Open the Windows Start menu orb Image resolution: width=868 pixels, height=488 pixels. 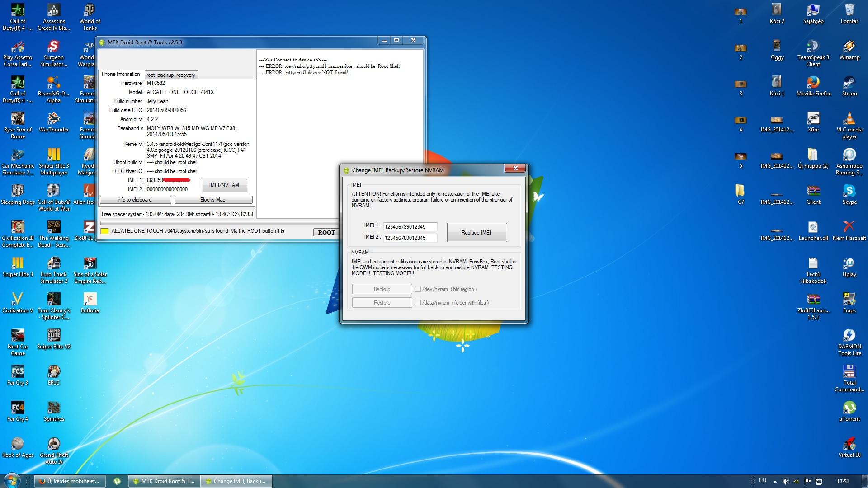(x=12, y=480)
